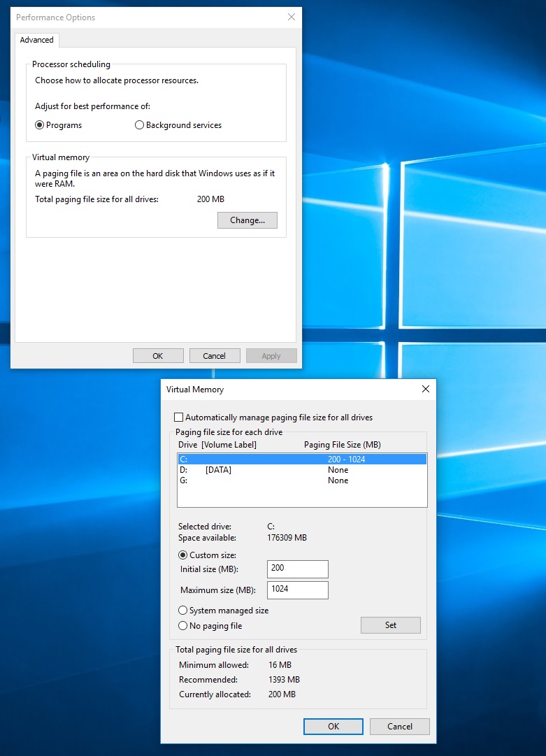Click Cancel in Virtual Memory dialog
Viewport: 546px width, 756px height.
(x=399, y=727)
